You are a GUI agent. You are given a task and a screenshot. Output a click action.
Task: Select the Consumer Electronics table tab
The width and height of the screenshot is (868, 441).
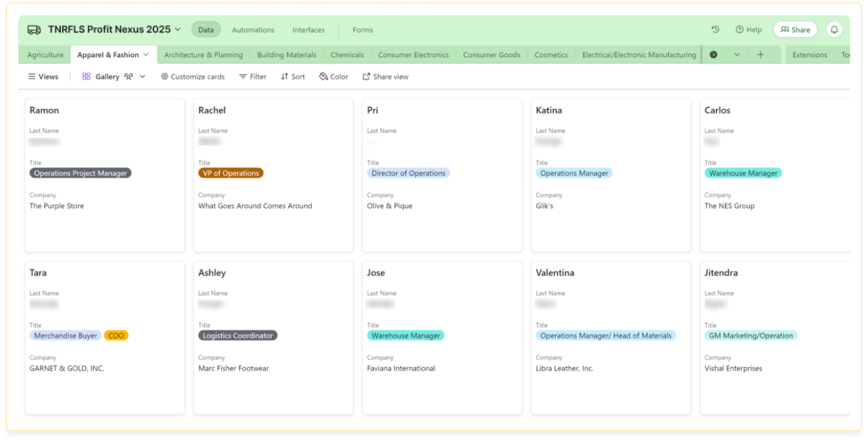(413, 55)
